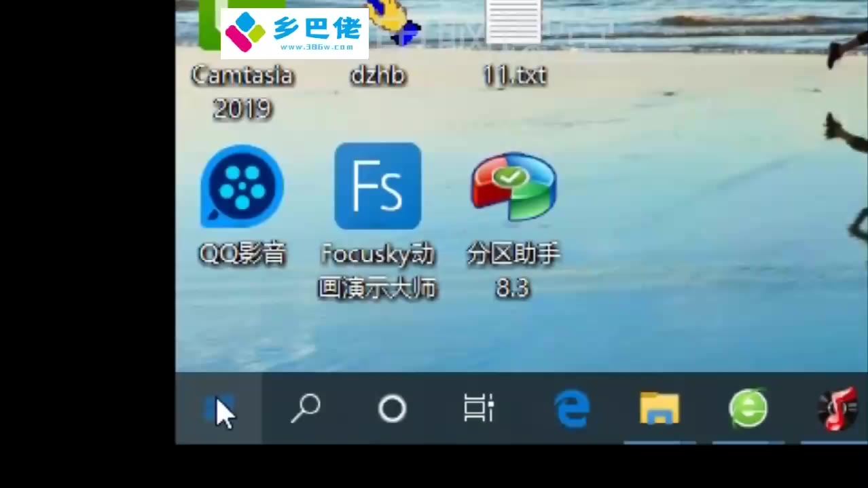
Task: Select the 11.txt file icon
Action: pos(513,22)
